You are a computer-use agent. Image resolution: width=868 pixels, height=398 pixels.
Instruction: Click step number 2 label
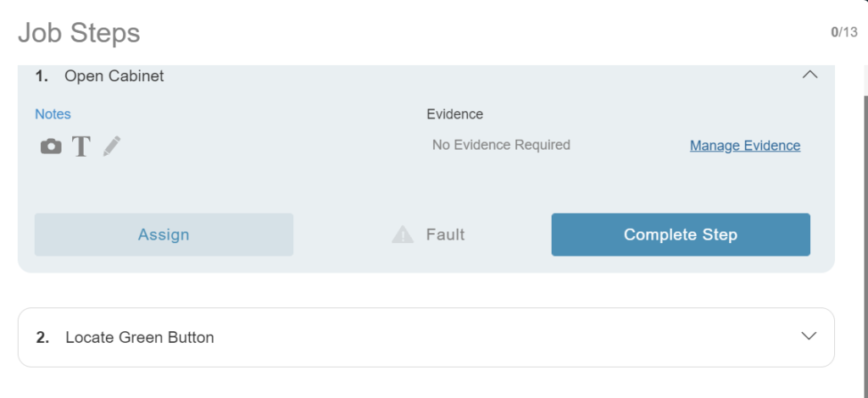click(x=42, y=337)
